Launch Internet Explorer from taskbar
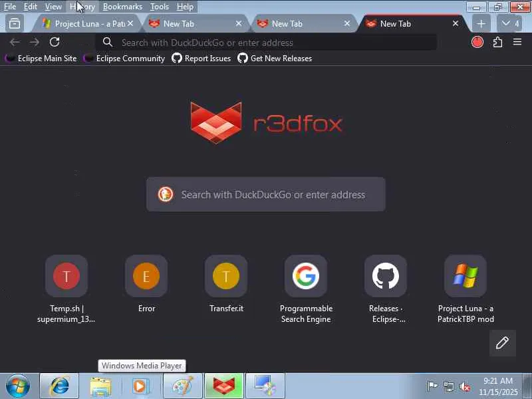 point(59,386)
